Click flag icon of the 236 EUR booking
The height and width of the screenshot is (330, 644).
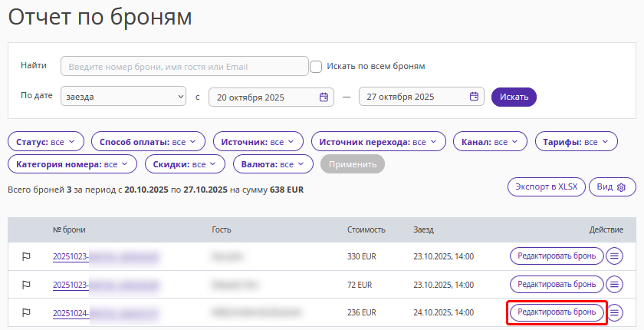(x=26, y=313)
